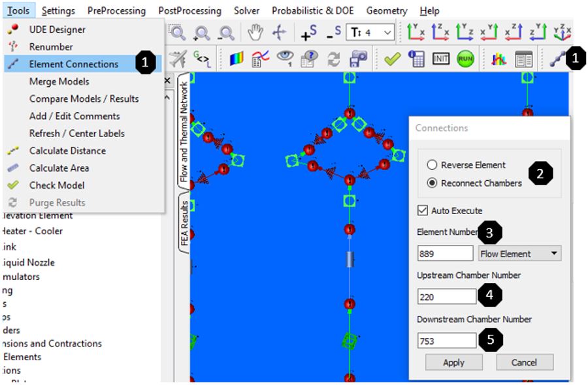Choose Element Connections from Tools menu
Image resolution: width=588 pixels, height=385 pixels.
(x=73, y=64)
